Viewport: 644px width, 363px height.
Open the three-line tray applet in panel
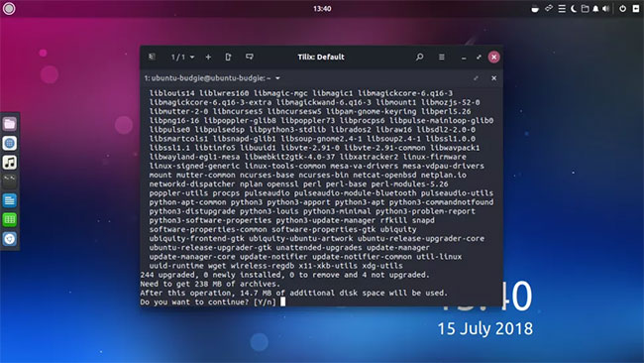click(x=562, y=9)
